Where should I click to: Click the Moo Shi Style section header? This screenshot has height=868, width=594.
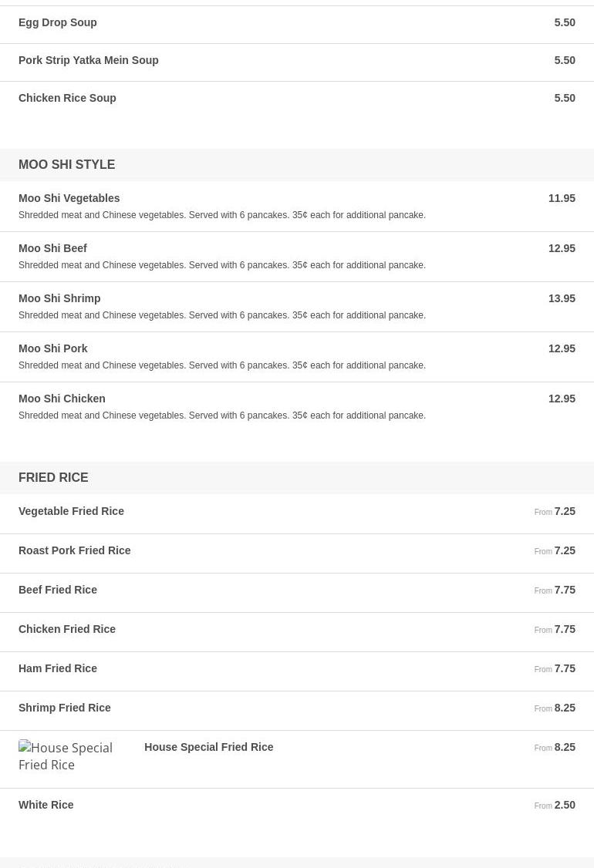(x=66, y=164)
